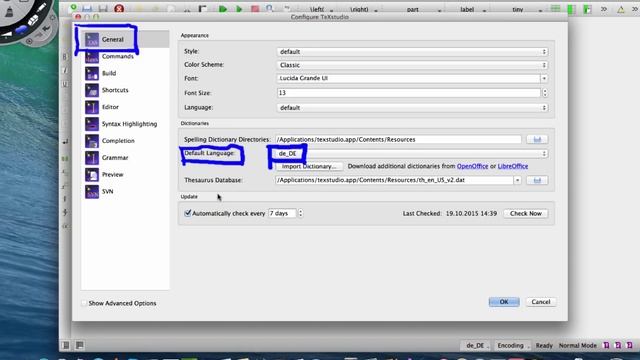Viewport: 640px width, 360px height.
Task: Click the Cancel button
Action: pyautogui.click(x=541, y=302)
